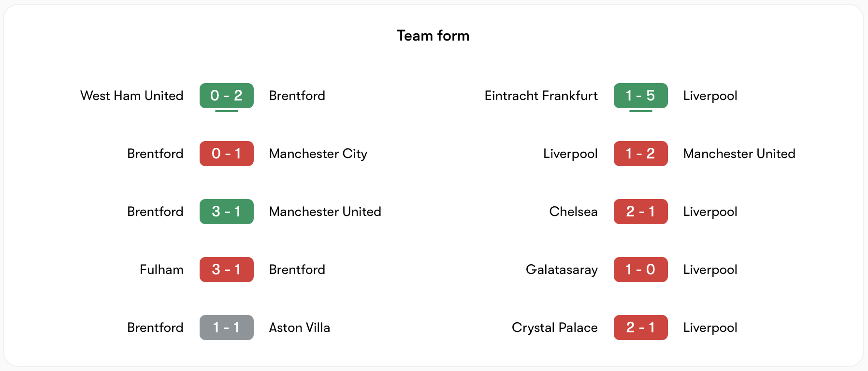Click the 1 - 5 Eintracht Frankfurt score badge
The height and width of the screenshot is (371, 868).
(640, 96)
